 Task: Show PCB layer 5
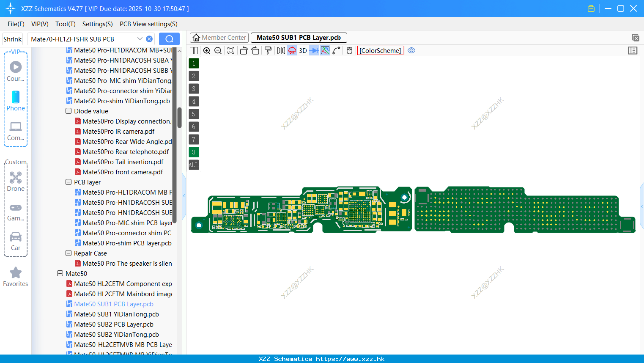tap(194, 114)
